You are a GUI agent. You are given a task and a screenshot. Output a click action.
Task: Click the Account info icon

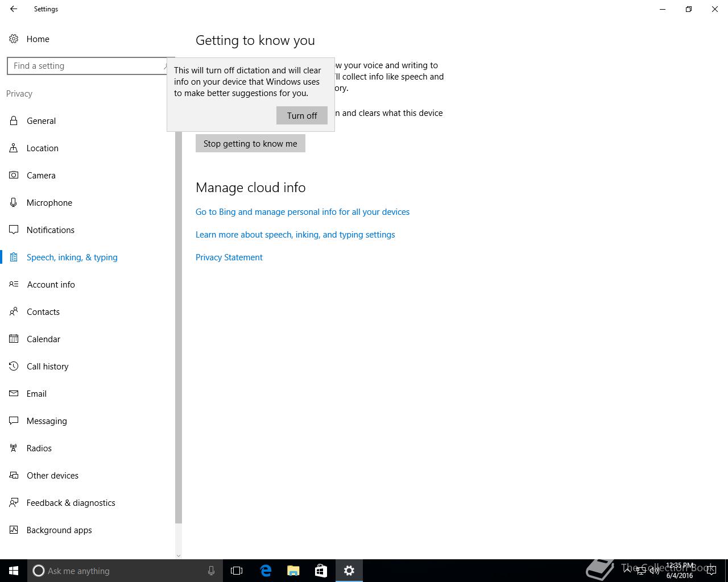(x=14, y=284)
